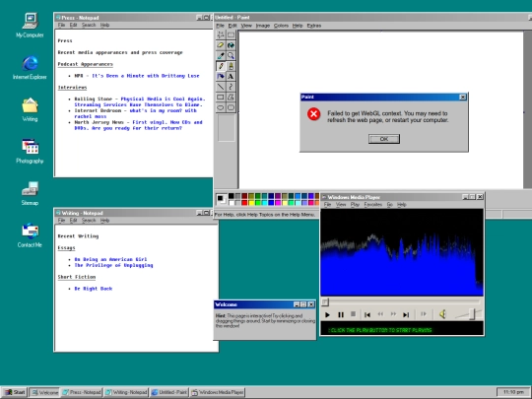532x399 pixels.
Task: Click the Media Player volume slider handle
Action: [x=472, y=314]
